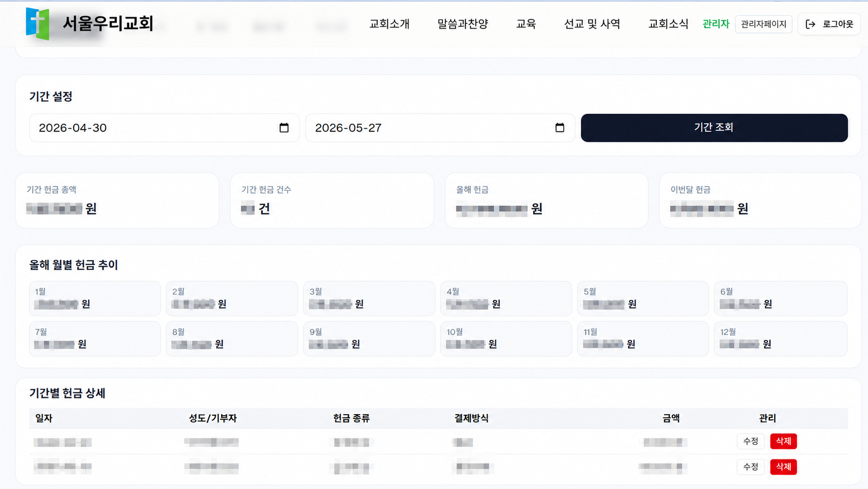Image resolution: width=868 pixels, height=489 pixels.
Task: Click the 헌금 종류 column header
Action: 351,418
